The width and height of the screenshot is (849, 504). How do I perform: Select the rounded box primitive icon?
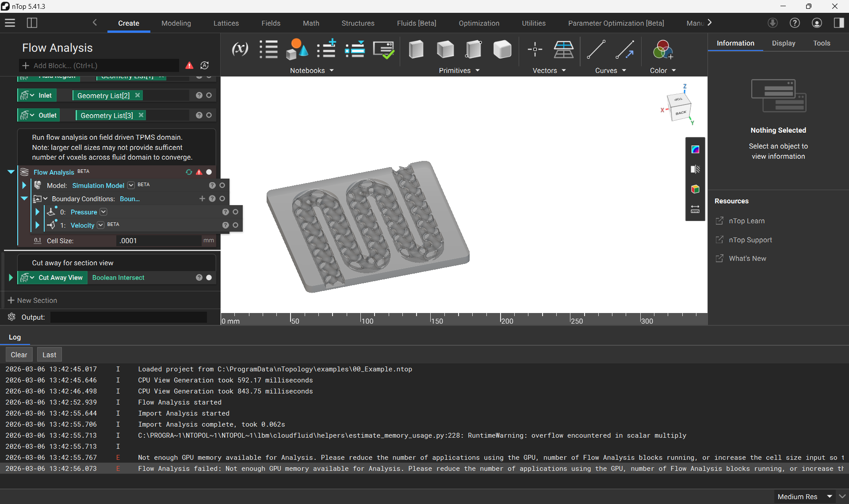(502, 49)
